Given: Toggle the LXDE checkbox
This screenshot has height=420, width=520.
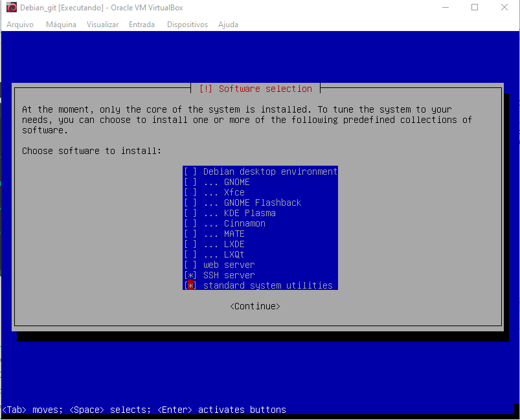Looking at the screenshot, I should coord(190,244).
